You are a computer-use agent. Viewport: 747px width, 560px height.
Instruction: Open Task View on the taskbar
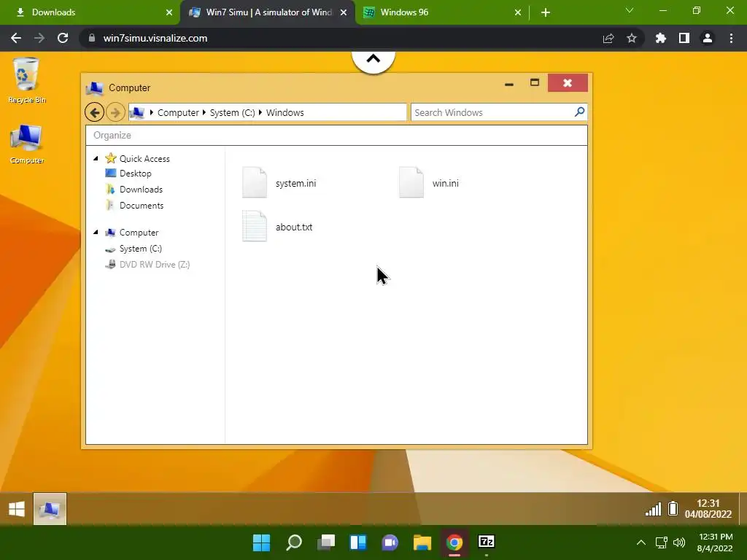pyautogui.click(x=326, y=542)
